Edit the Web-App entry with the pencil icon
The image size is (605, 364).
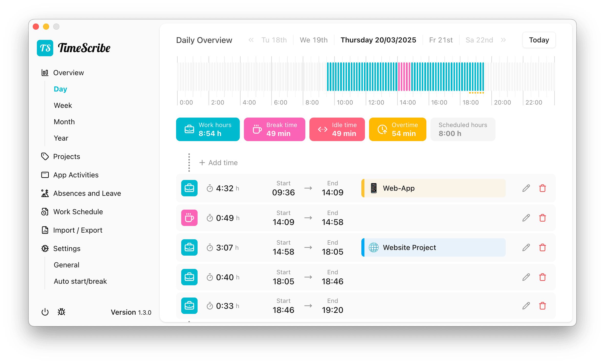coord(526,188)
